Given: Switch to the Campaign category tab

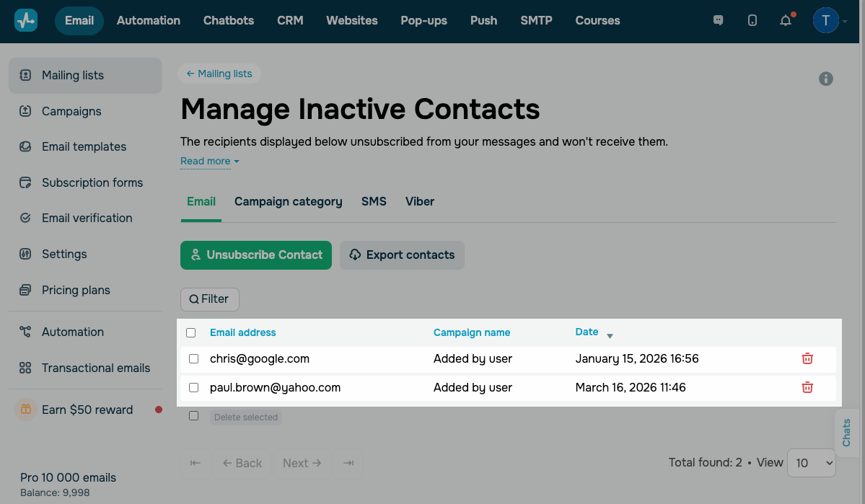Looking at the screenshot, I should click(288, 202).
